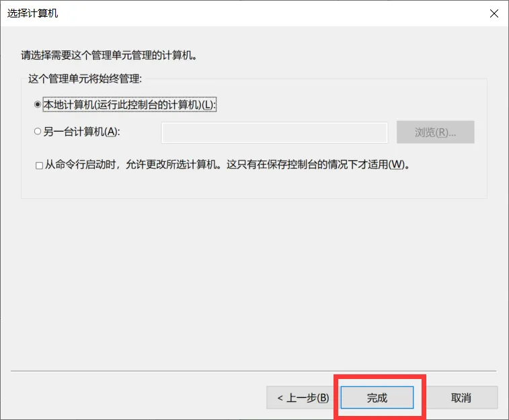509x420 pixels.
Task: Cancel the dialog with 取消
Action: tap(461, 397)
